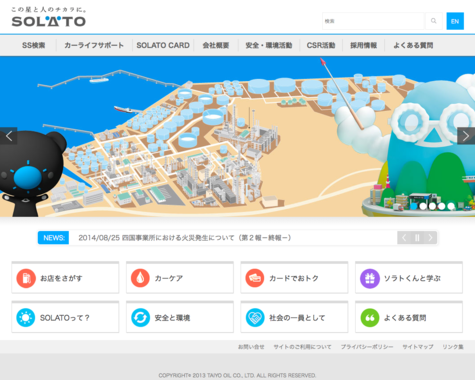Click the magnifier search button
Screen dimensions: 475x380
[433, 21]
